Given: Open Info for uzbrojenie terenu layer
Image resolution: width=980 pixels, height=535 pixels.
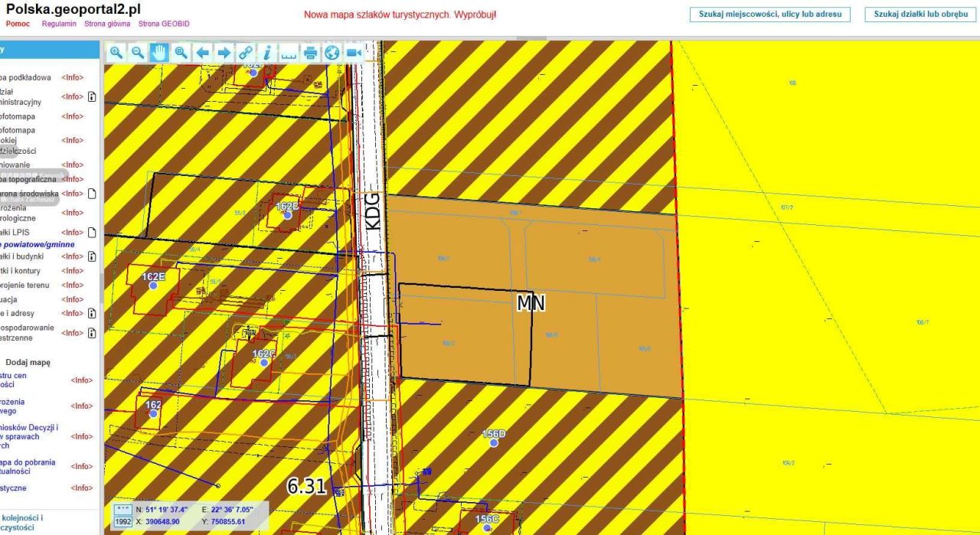Looking at the screenshot, I should pyautogui.click(x=72, y=285).
